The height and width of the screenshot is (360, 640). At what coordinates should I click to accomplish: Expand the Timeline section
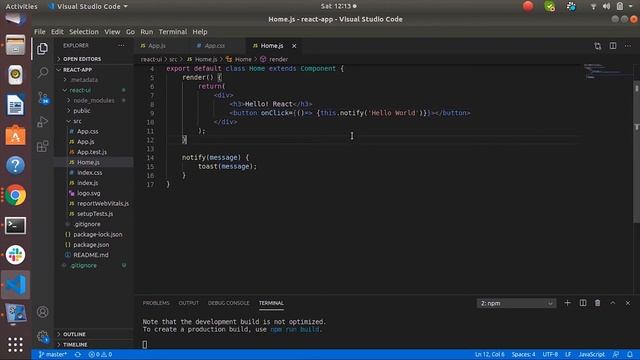click(x=94, y=344)
